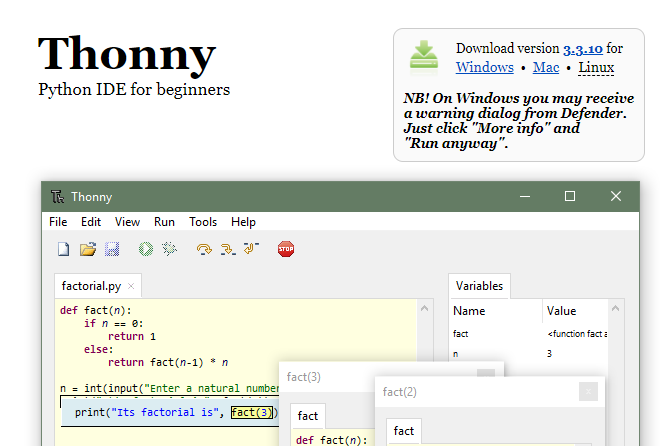Open the Linux download link

tap(596, 67)
